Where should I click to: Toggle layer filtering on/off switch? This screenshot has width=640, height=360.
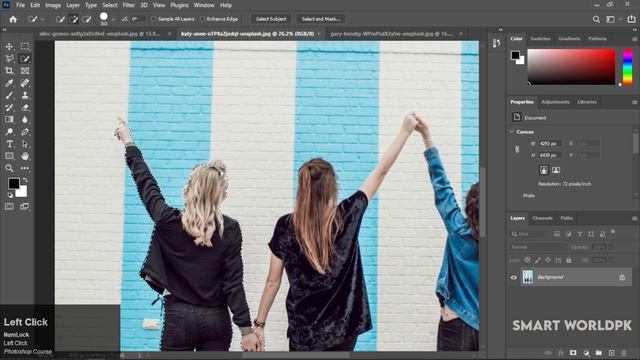coord(613,232)
